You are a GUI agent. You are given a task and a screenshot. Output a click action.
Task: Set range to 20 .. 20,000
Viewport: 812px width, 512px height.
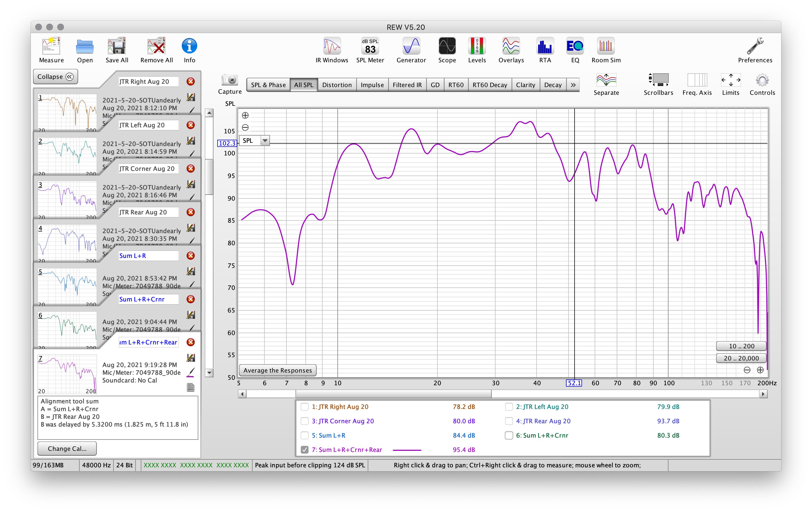pos(741,358)
